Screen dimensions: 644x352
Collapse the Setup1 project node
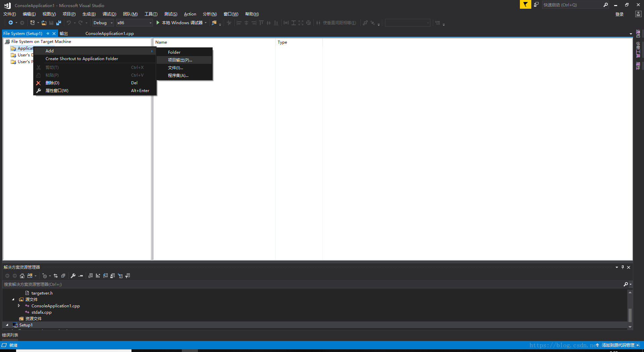pos(7,325)
